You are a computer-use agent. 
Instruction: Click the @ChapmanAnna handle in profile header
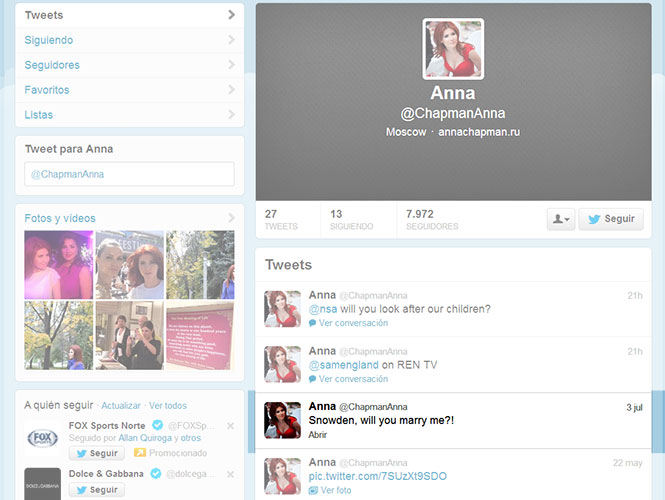pyautogui.click(x=453, y=113)
